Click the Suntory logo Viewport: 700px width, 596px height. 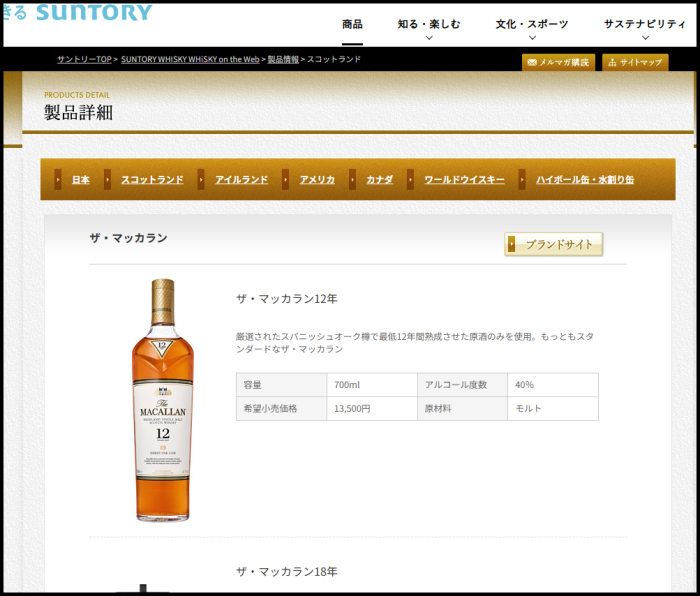pos(93,13)
